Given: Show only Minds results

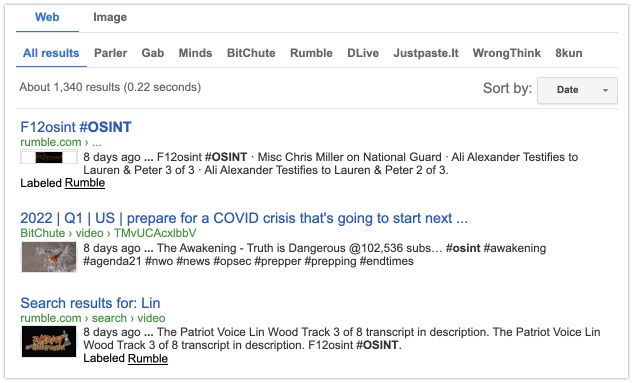Looking at the screenshot, I should [x=195, y=53].
